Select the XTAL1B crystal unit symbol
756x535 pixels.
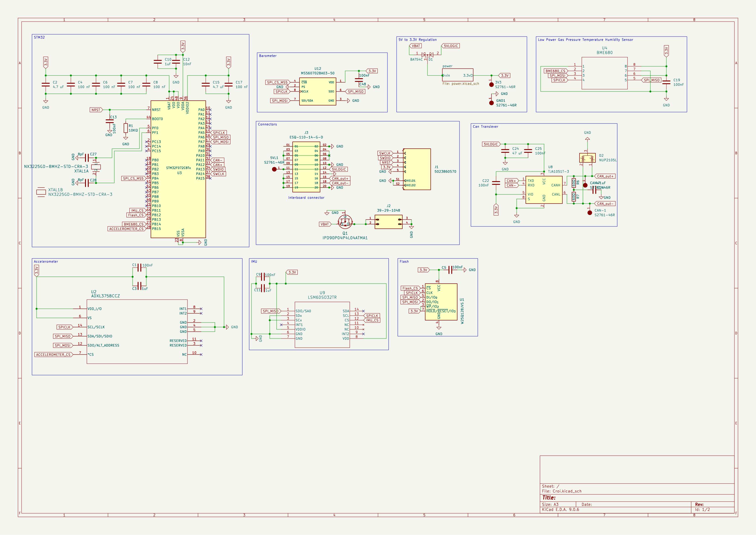[x=41, y=192]
